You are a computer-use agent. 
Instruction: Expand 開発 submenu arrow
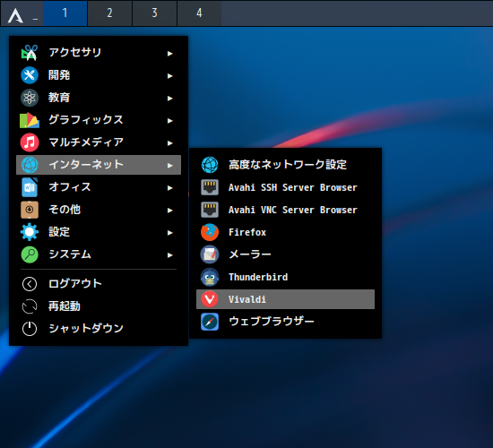click(169, 76)
